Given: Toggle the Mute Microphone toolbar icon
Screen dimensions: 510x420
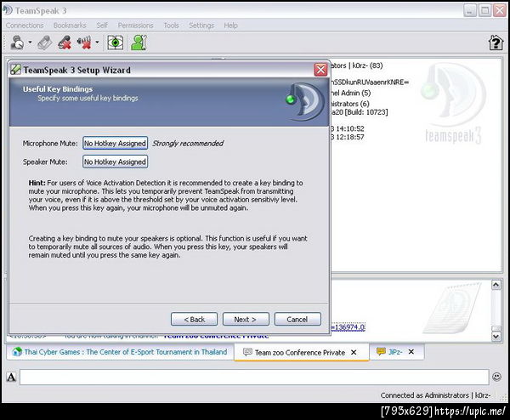Looking at the screenshot, I should click(x=65, y=43).
